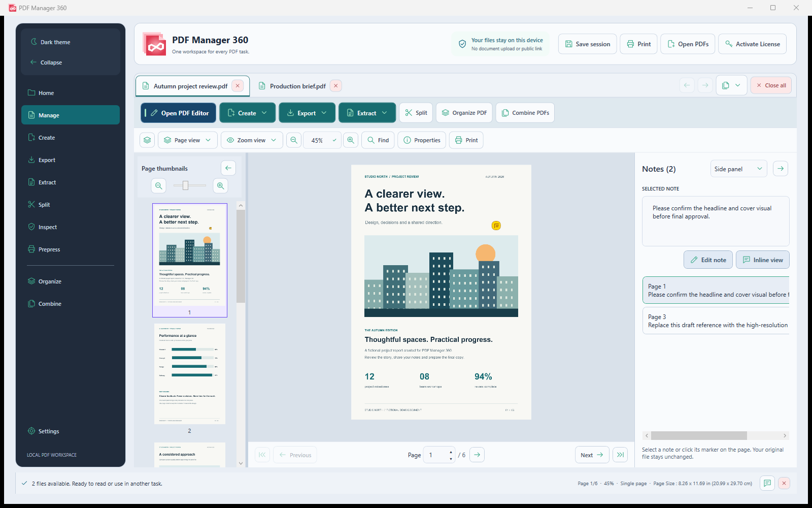Select Page 1 note in list
This screenshot has height=508, width=812.
tap(716, 290)
